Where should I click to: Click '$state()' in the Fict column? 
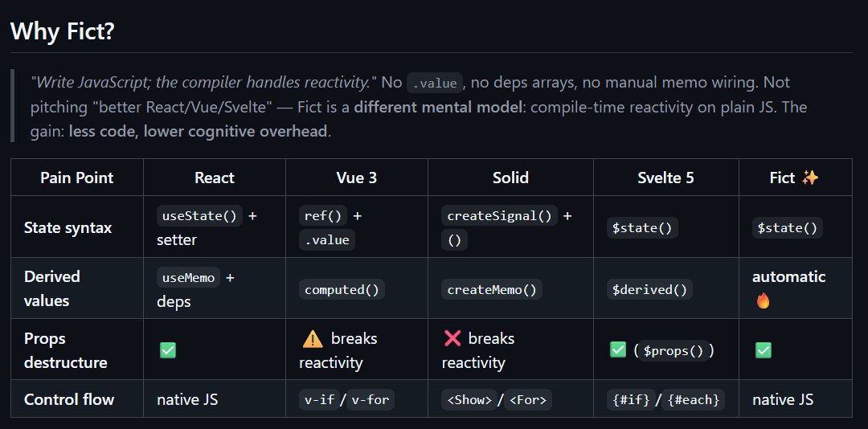(x=787, y=228)
